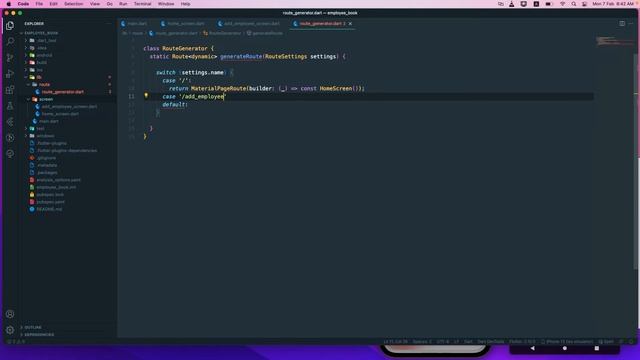Open the Selection menu

pos(73,4)
